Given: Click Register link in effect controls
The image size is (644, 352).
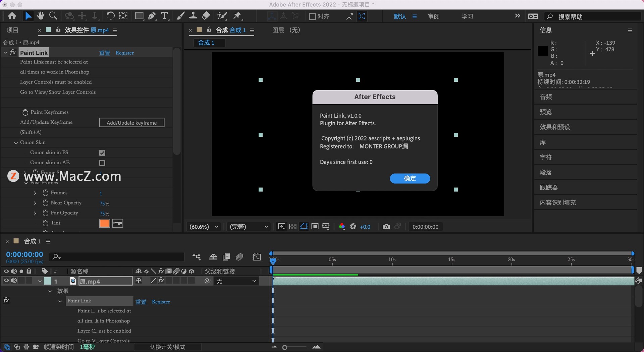Looking at the screenshot, I should [x=125, y=53].
